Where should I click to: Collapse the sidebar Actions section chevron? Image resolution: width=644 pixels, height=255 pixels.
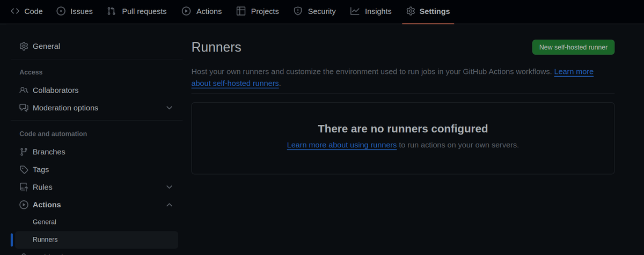click(170, 205)
